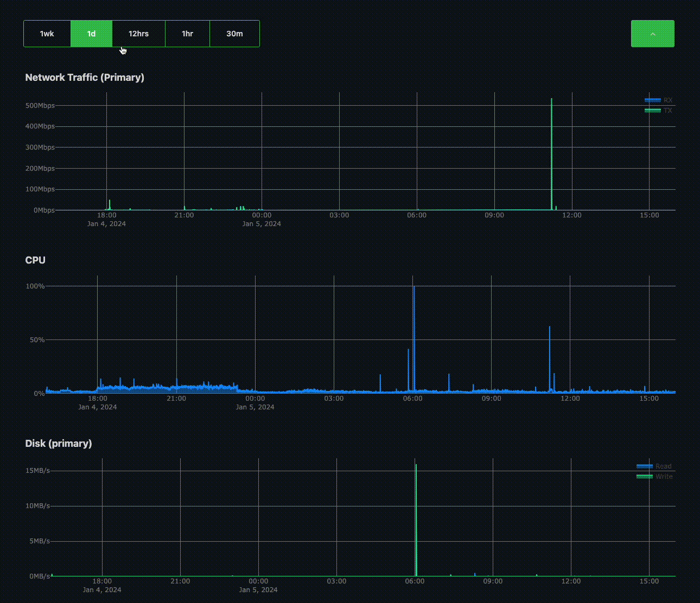Screen dimensions: 700x603
Task: Select the 1hr time range
Action: (187, 33)
